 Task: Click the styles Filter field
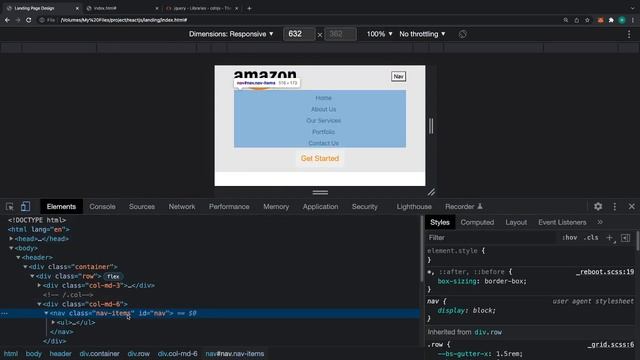click(x=491, y=238)
